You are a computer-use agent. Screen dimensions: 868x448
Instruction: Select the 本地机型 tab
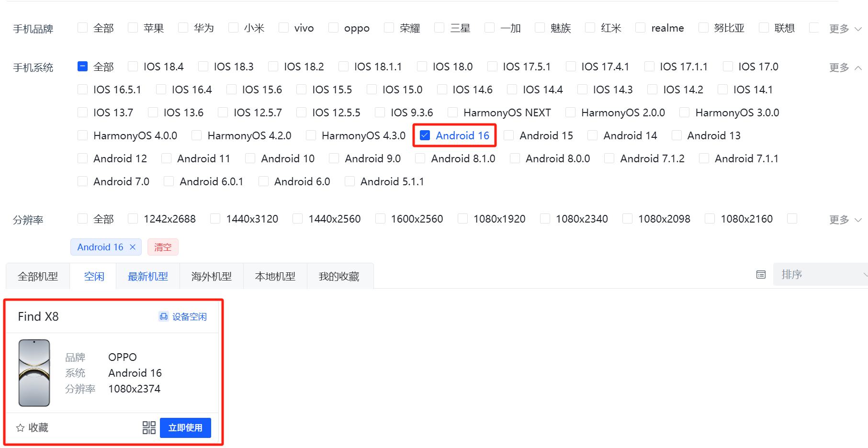coord(275,276)
